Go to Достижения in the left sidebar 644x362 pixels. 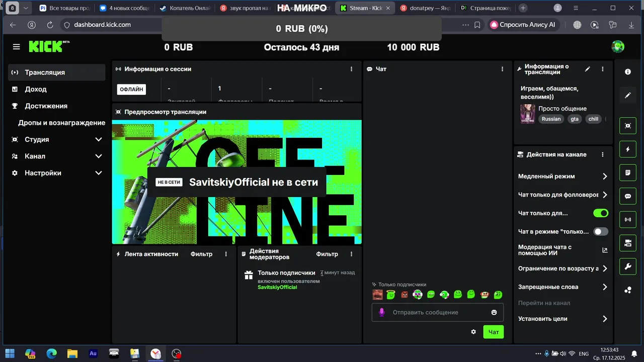coord(57,106)
